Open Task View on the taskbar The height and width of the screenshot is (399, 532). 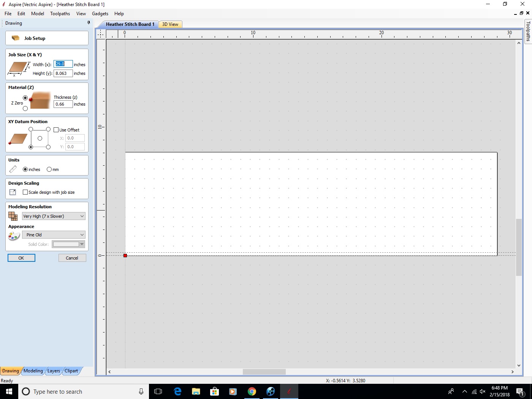[x=158, y=391]
